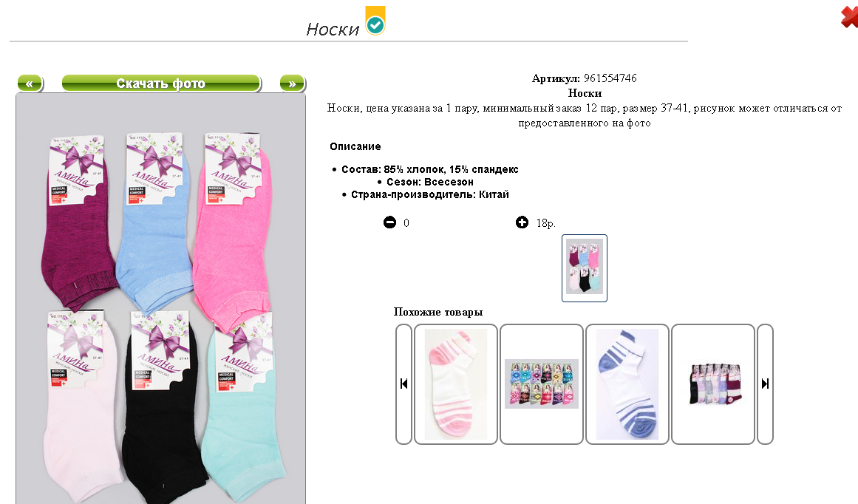The image size is (858, 504).
Task: Click the quantity value 0 field
Action: [x=406, y=222]
